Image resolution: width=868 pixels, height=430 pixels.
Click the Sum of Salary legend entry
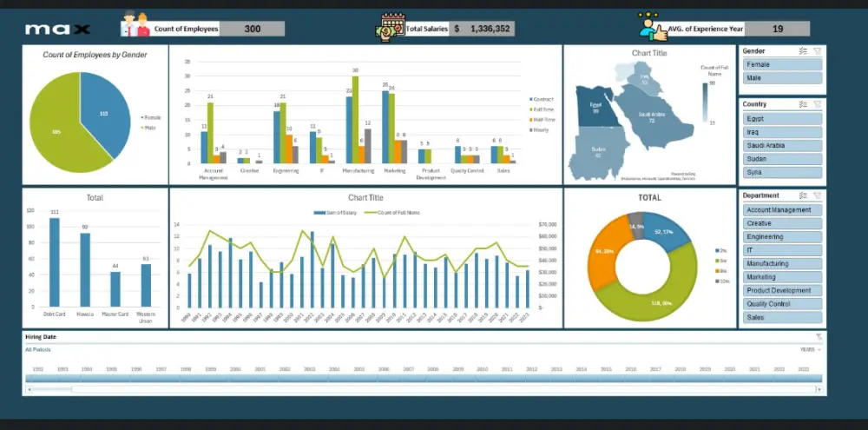tap(335, 213)
